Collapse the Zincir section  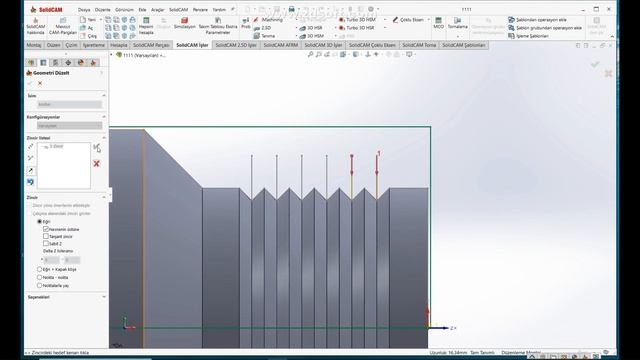point(104,198)
